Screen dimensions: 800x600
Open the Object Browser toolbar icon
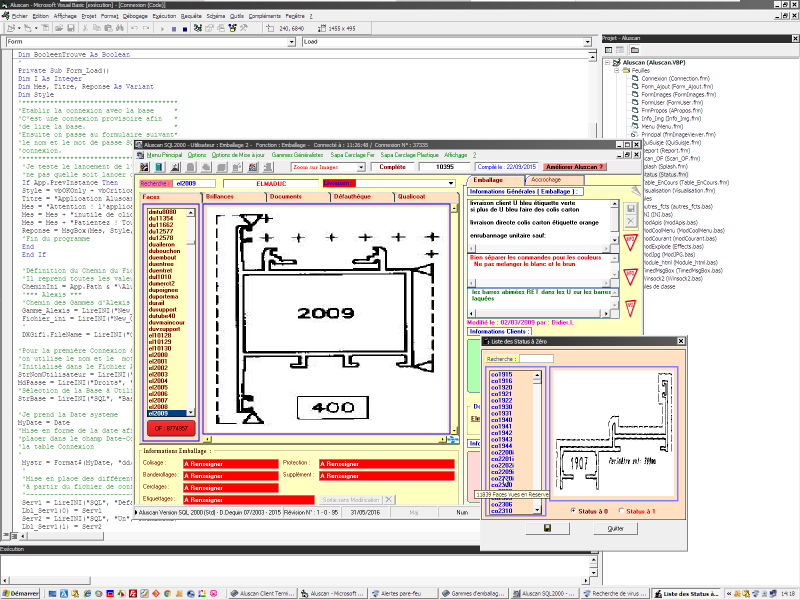point(233,29)
